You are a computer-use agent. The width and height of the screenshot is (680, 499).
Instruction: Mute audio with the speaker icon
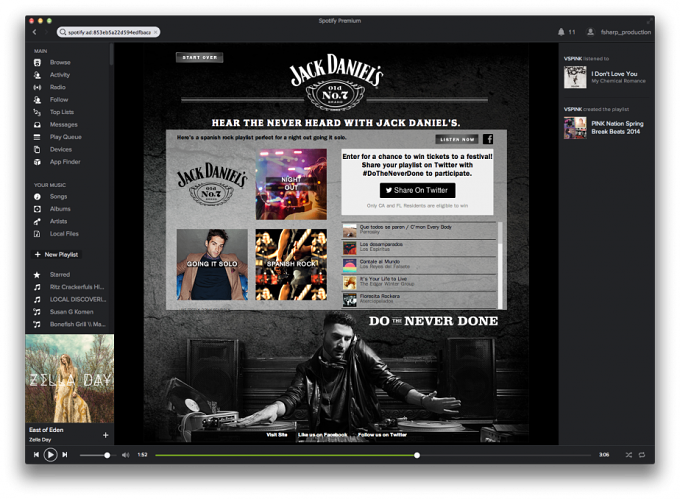pos(125,455)
